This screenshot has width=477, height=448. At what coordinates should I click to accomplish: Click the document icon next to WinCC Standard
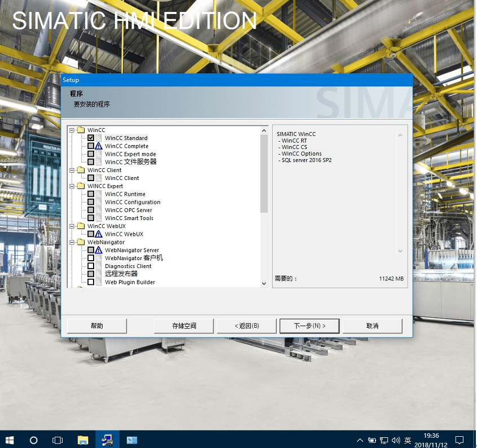click(99, 138)
